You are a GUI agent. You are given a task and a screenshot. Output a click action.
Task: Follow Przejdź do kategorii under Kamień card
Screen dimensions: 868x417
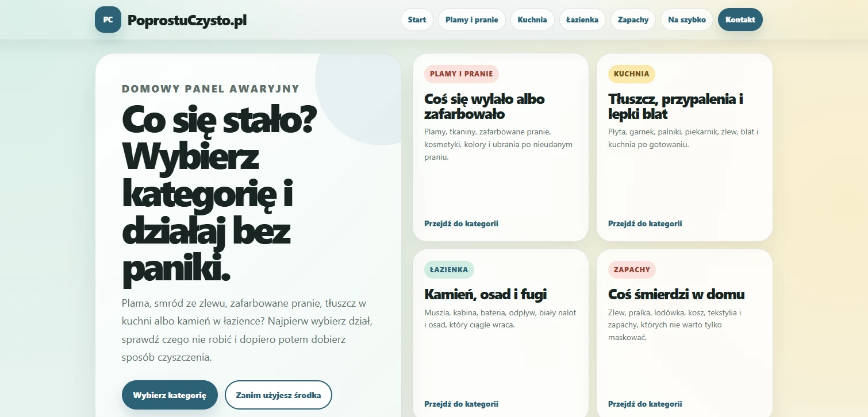(x=461, y=404)
